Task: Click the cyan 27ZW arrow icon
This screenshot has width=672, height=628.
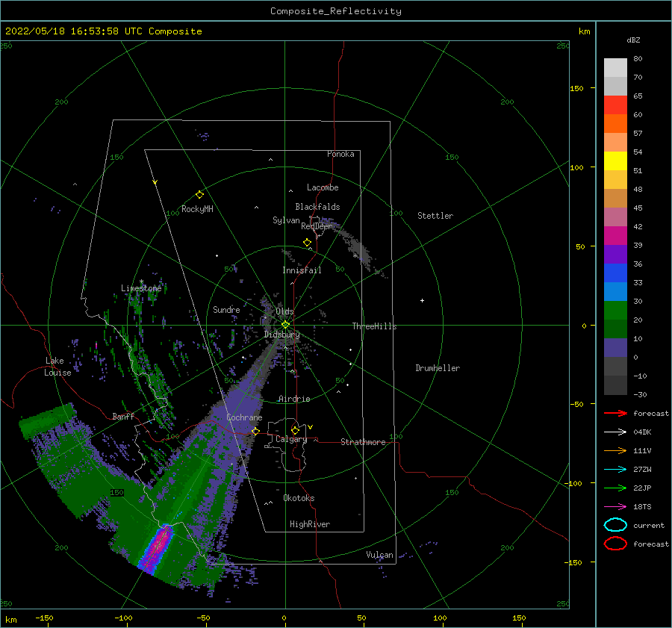Action: tap(615, 470)
